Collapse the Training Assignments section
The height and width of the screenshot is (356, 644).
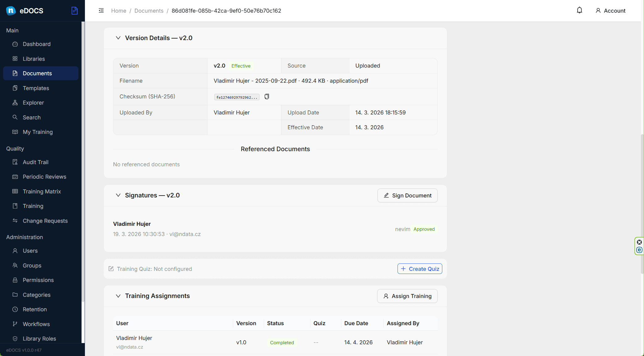(118, 296)
